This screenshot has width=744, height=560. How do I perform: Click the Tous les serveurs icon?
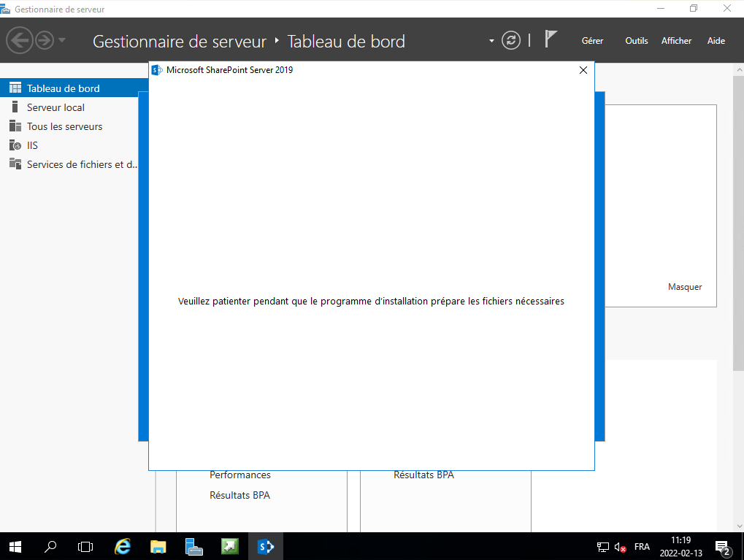[x=15, y=126]
